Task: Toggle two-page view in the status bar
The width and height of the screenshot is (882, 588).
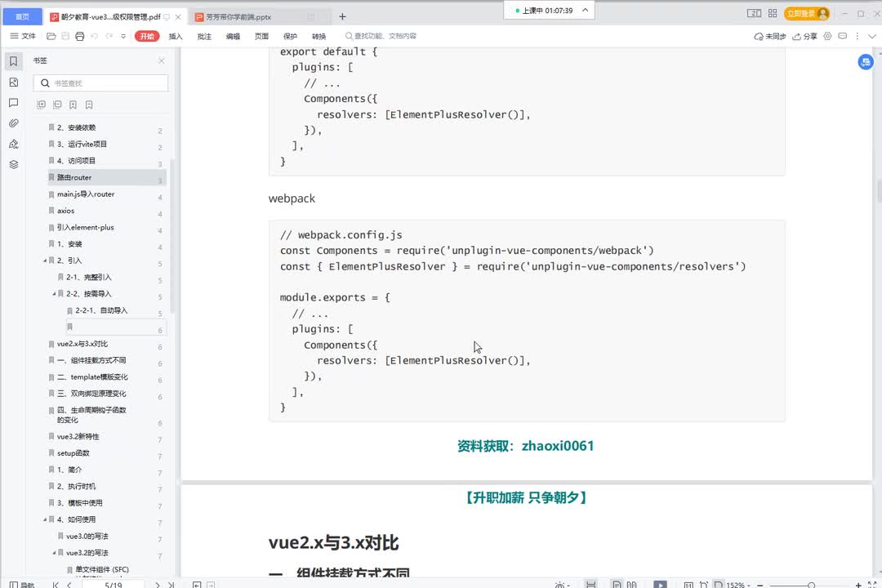Action: [x=631, y=585]
